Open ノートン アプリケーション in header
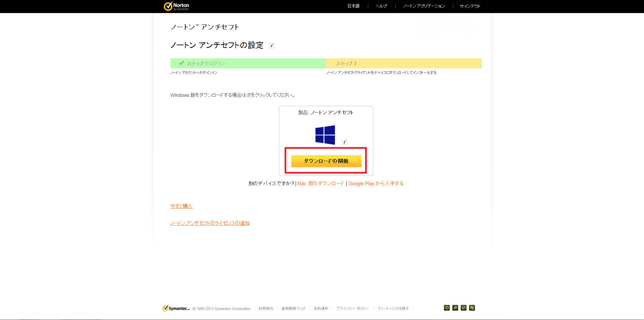644x320 pixels. coord(424,6)
